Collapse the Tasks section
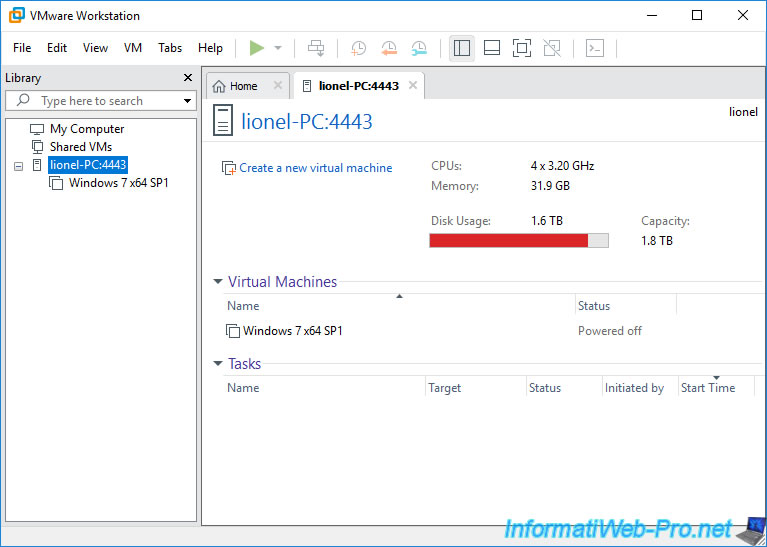Screen dimensions: 767x547 click(218, 363)
